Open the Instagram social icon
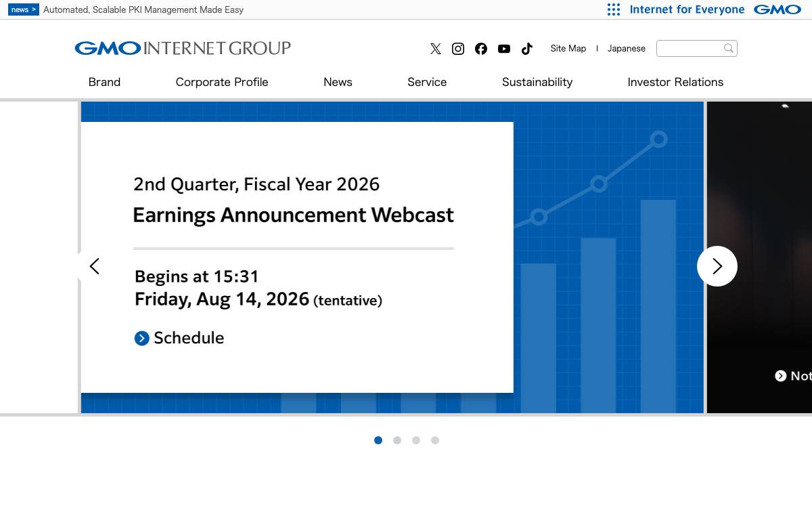Image resolution: width=812 pixels, height=508 pixels. pos(458,49)
